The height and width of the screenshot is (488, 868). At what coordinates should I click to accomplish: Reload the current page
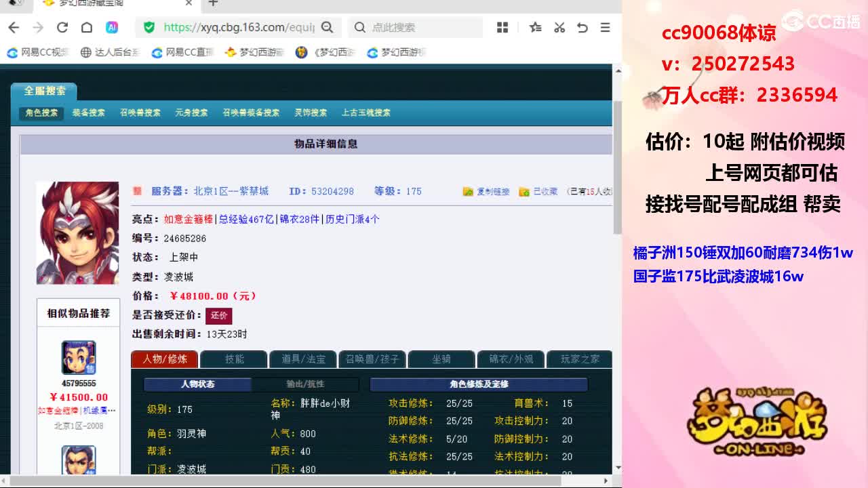pyautogui.click(x=62, y=27)
